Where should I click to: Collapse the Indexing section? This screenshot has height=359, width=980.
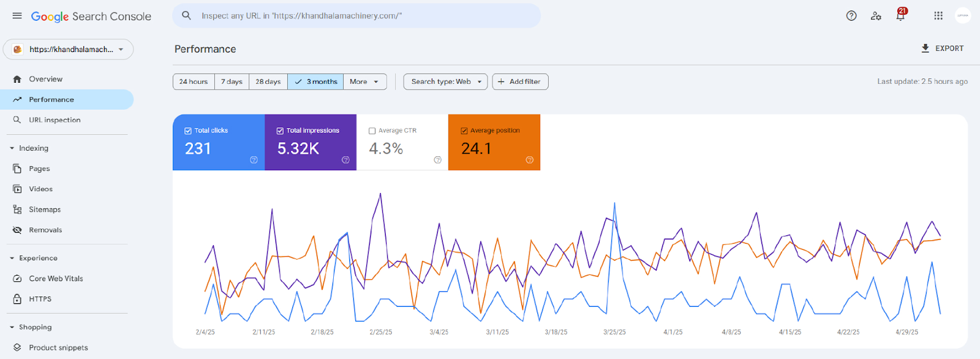click(x=12, y=148)
